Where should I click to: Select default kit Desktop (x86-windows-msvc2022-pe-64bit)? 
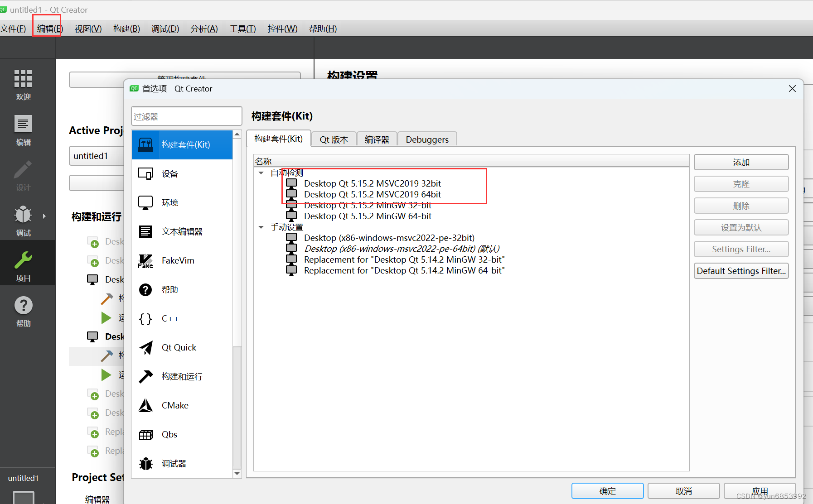click(402, 249)
